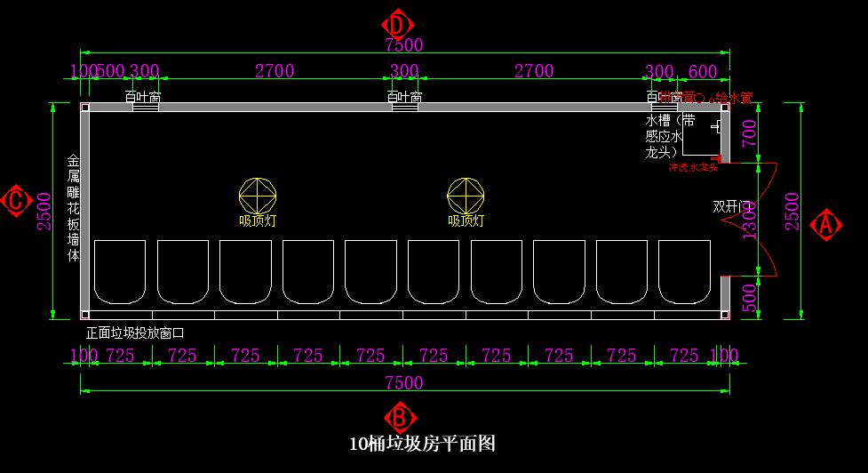868x473 pixels.
Task: Select the red 给水管 label
Action: click(x=734, y=97)
